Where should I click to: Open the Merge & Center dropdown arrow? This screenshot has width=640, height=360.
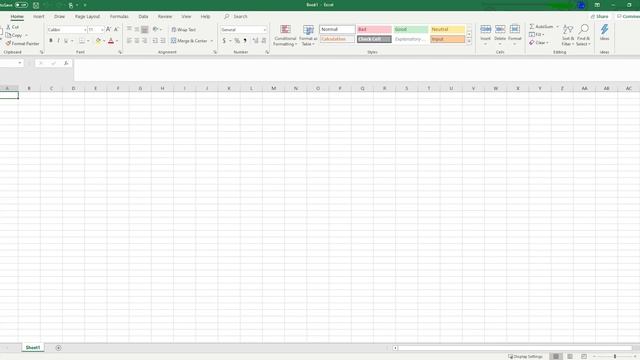tap(211, 41)
